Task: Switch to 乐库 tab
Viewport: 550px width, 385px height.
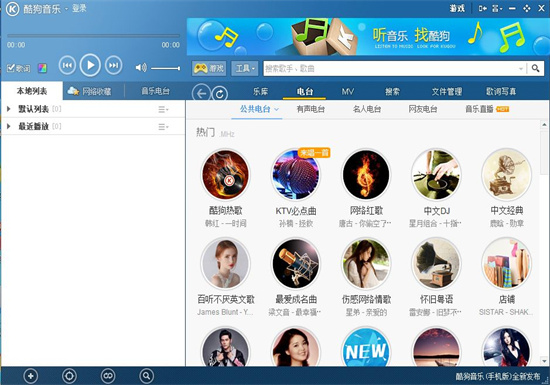Action: tap(260, 92)
